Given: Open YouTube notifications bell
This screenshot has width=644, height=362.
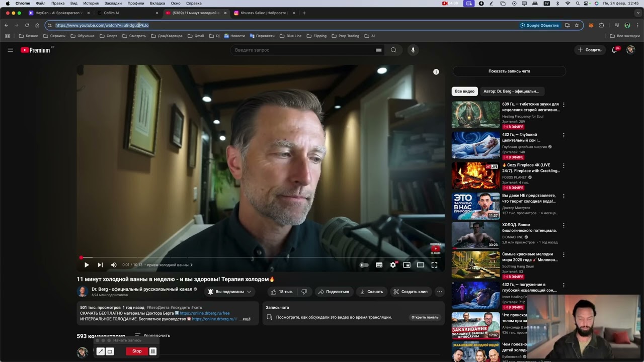Looking at the screenshot, I should pos(614,50).
